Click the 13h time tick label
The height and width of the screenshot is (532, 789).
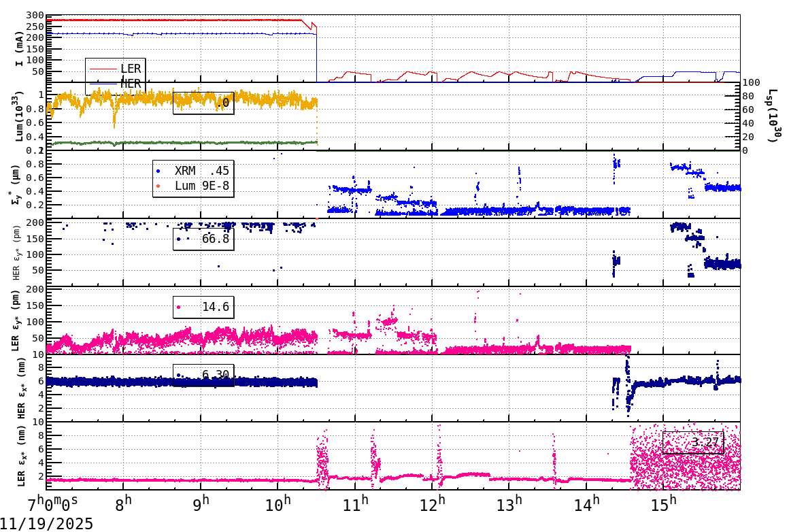(509, 503)
